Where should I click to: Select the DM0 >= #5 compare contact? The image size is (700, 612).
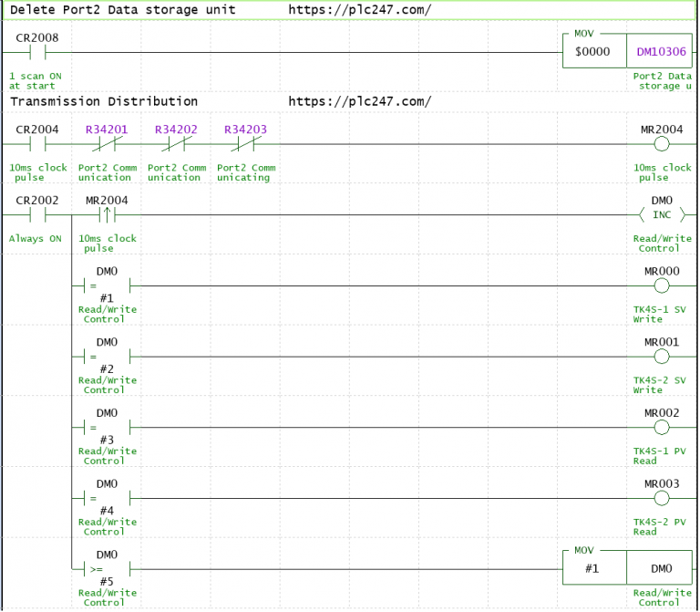click(x=107, y=569)
